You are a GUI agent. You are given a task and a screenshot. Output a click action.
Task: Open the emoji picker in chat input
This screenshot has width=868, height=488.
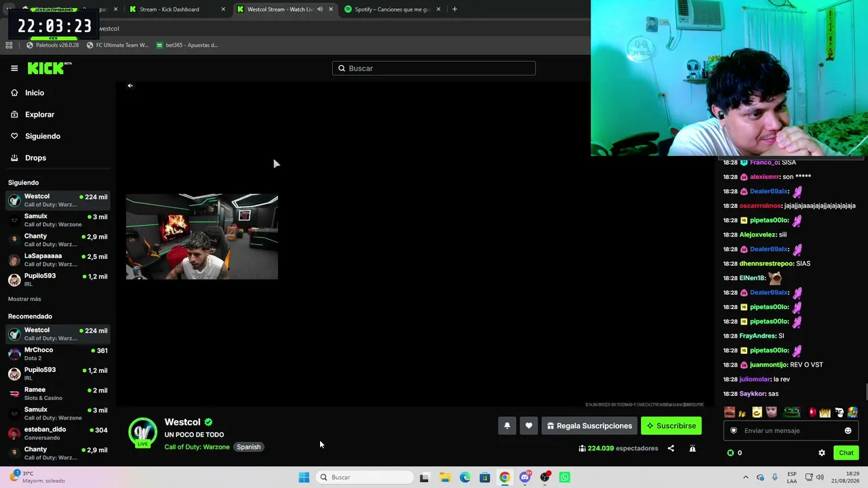[848, 430]
